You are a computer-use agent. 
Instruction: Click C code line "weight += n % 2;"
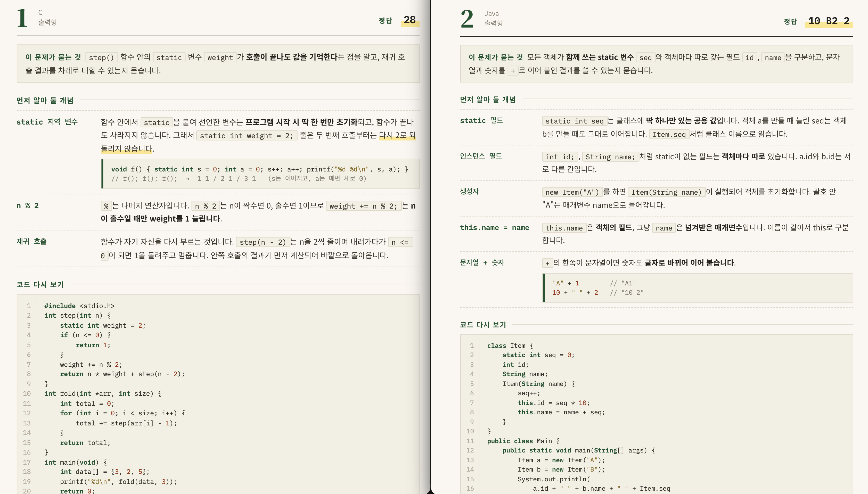coord(91,364)
